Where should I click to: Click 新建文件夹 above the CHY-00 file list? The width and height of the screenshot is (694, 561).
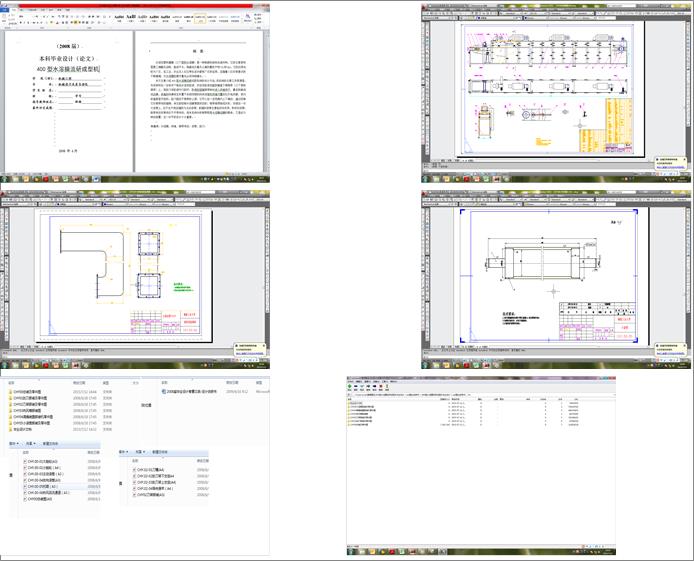[x=50, y=443]
